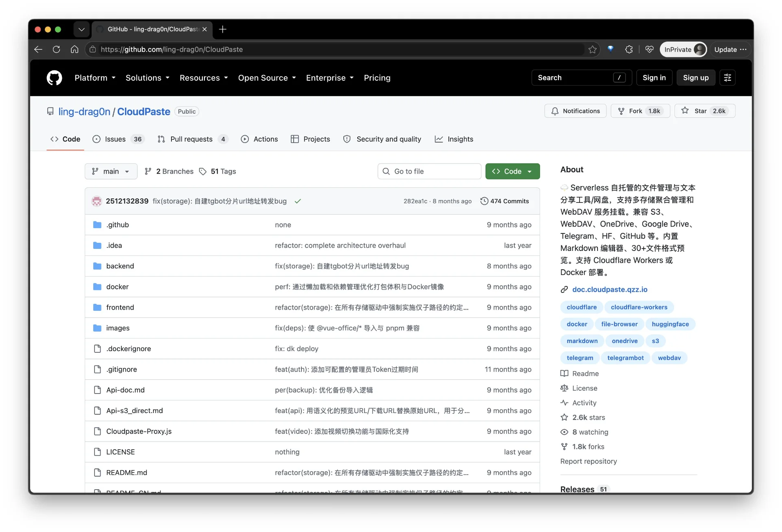Viewport: 782px width, 532px height.
Task: Click Report repository link
Action: tap(589, 462)
